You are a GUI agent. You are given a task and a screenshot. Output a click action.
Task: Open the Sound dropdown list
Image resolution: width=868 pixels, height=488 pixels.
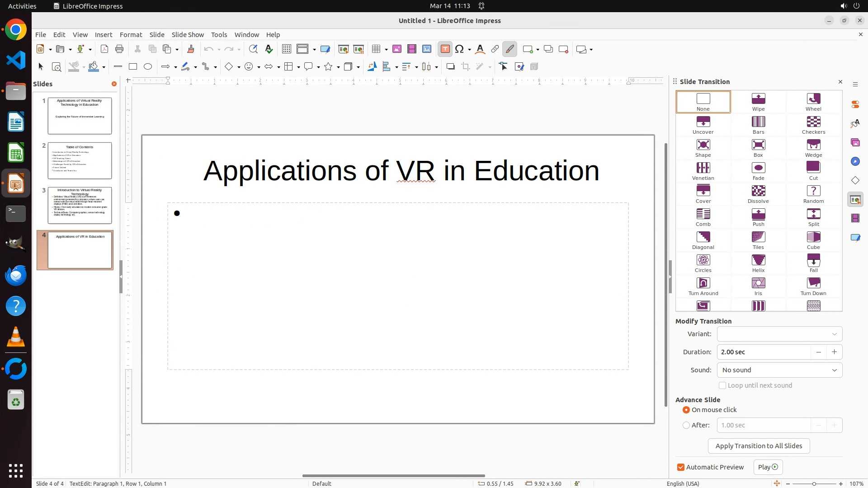click(x=779, y=370)
